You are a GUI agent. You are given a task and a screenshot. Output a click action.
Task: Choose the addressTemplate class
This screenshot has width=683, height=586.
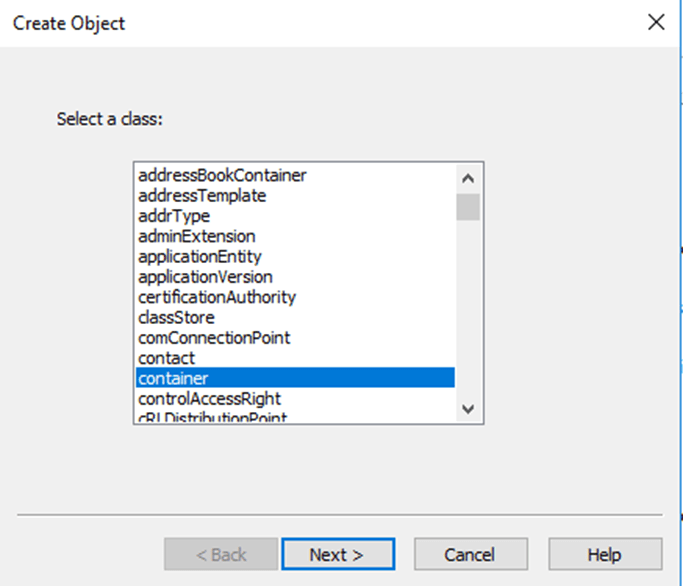pos(202,196)
